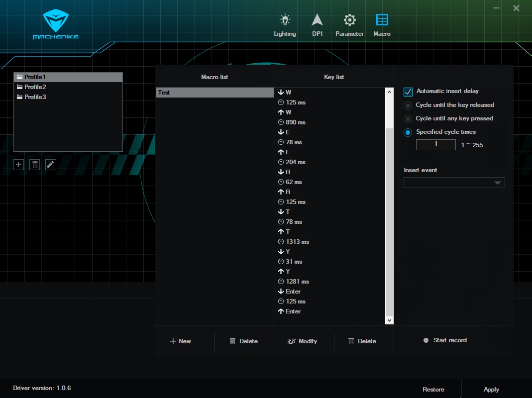The width and height of the screenshot is (532, 398).
Task: Toggle Automatic insert delay checkbox
Action: [x=408, y=92]
